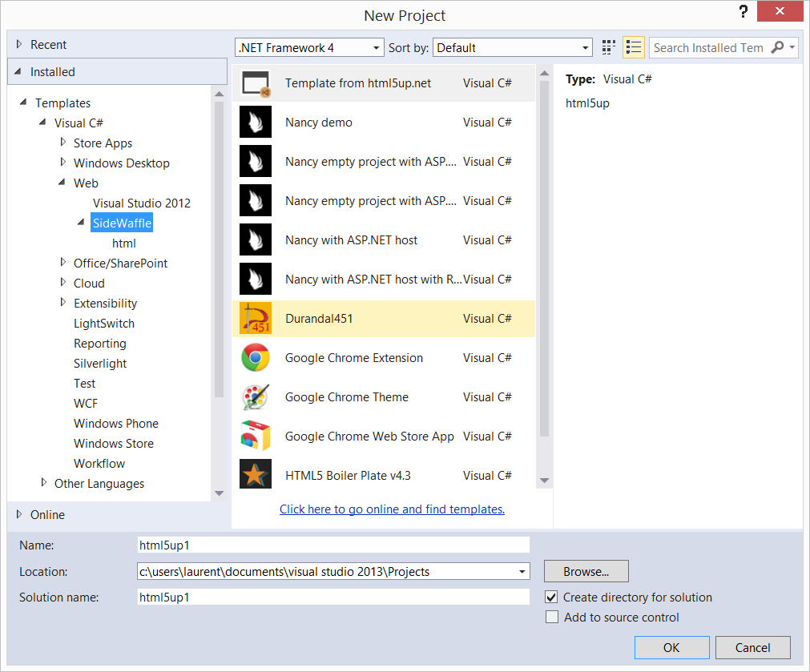810x672 pixels.
Task: Click template list scrollbar up arrow
Action: pyautogui.click(x=545, y=74)
